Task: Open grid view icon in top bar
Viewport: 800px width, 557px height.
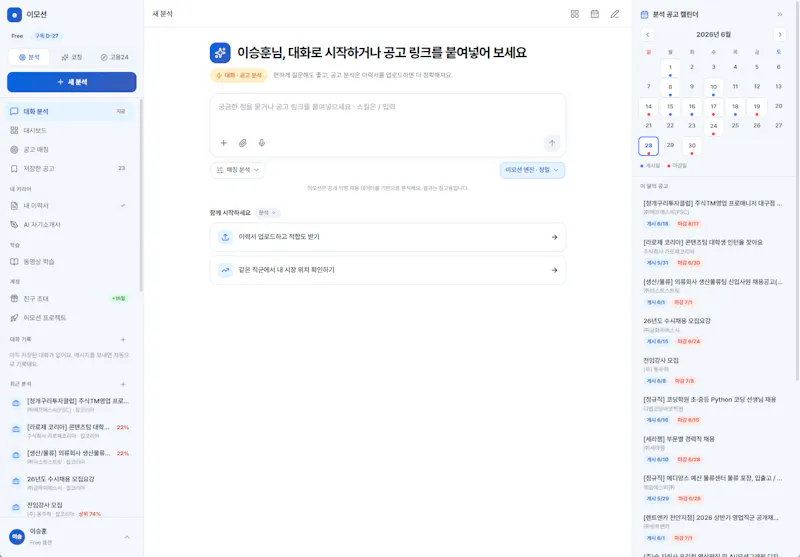Action: tap(574, 14)
